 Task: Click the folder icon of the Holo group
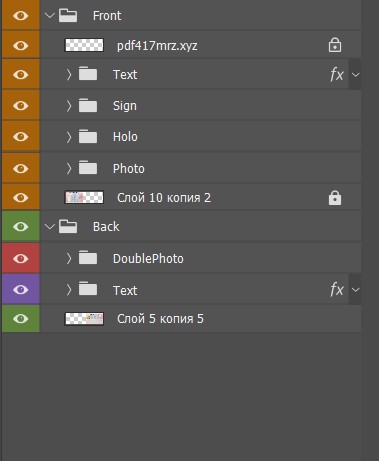[x=88, y=136]
